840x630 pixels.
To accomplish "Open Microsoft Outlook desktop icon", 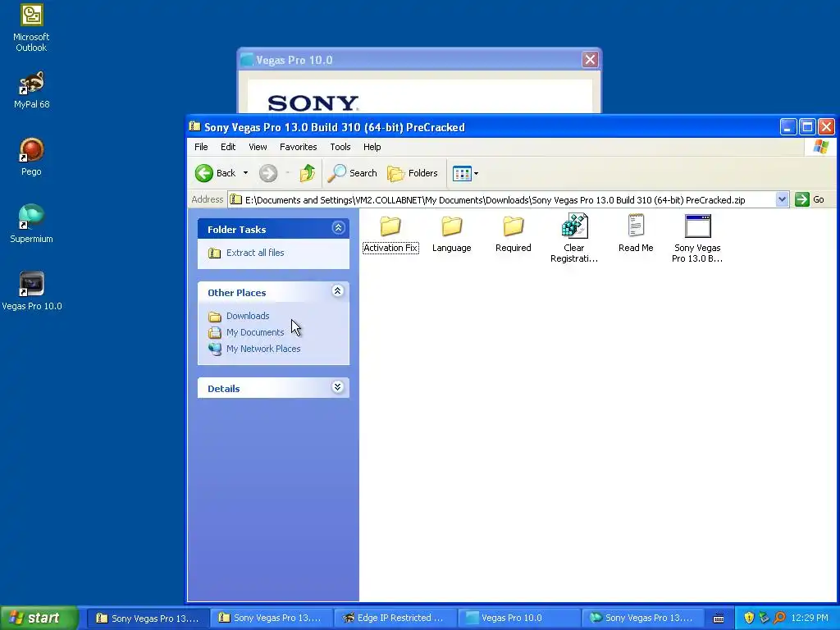I will [31, 28].
